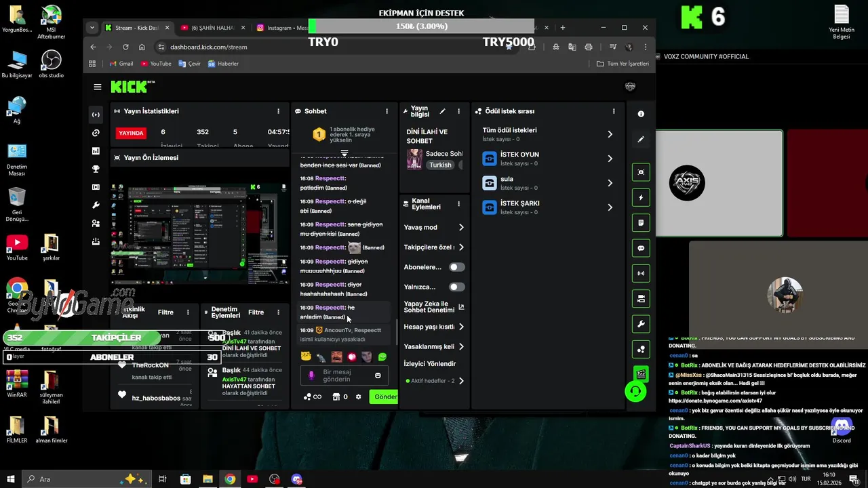The width and height of the screenshot is (868, 488).
Task: Click the İzleyici Yönlendir text
Action: click(430, 364)
